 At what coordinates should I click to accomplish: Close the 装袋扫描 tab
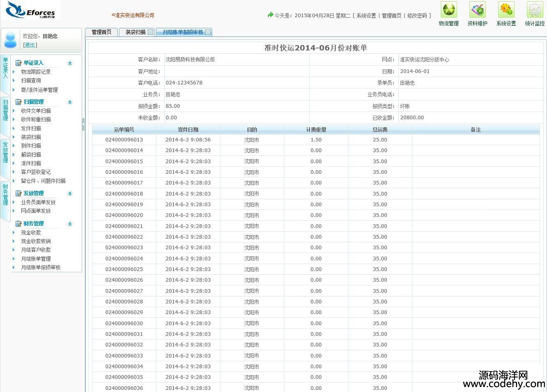click(x=150, y=32)
